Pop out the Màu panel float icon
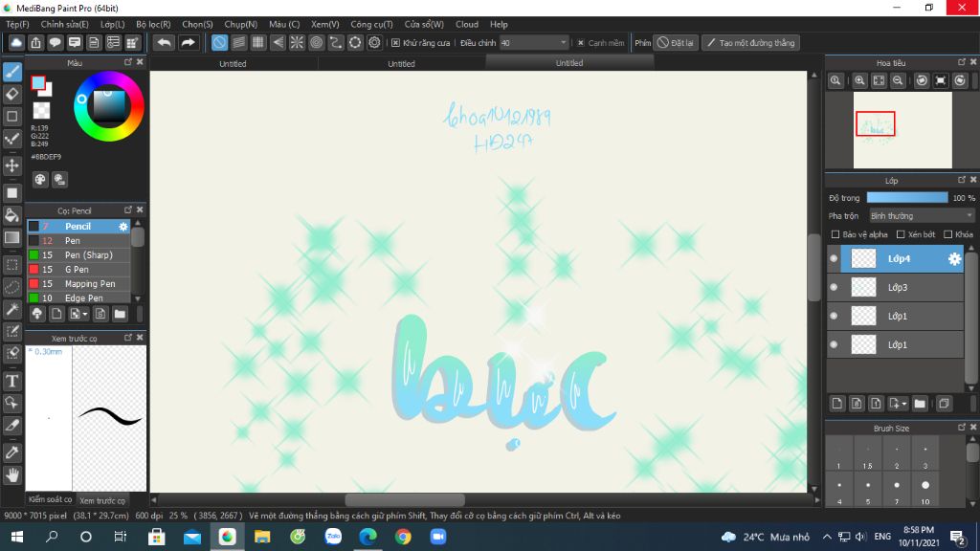The width and height of the screenshot is (980, 551). click(x=128, y=62)
